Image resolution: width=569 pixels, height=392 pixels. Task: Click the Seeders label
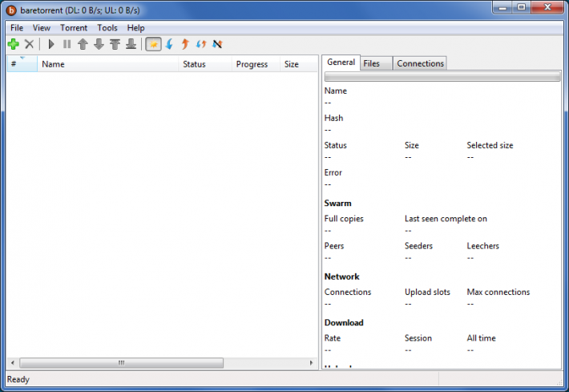418,246
